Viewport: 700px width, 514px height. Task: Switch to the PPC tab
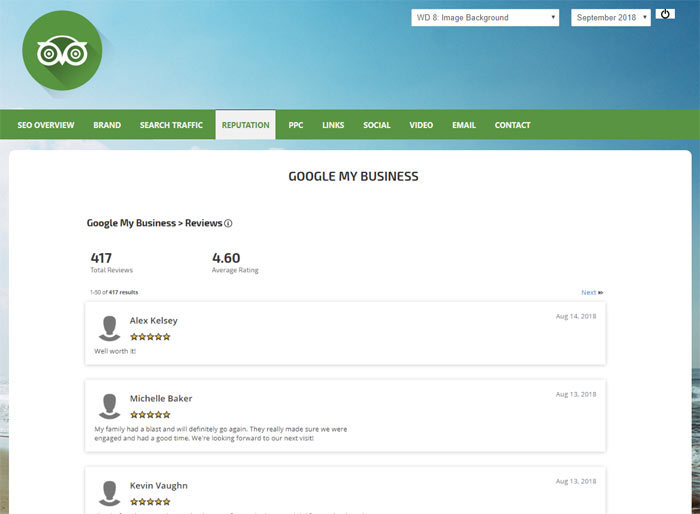coord(296,125)
